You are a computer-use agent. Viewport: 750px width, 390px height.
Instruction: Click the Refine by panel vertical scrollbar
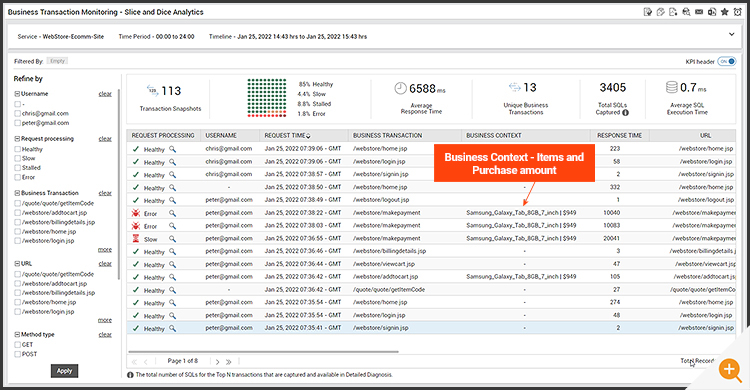point(119,184)
